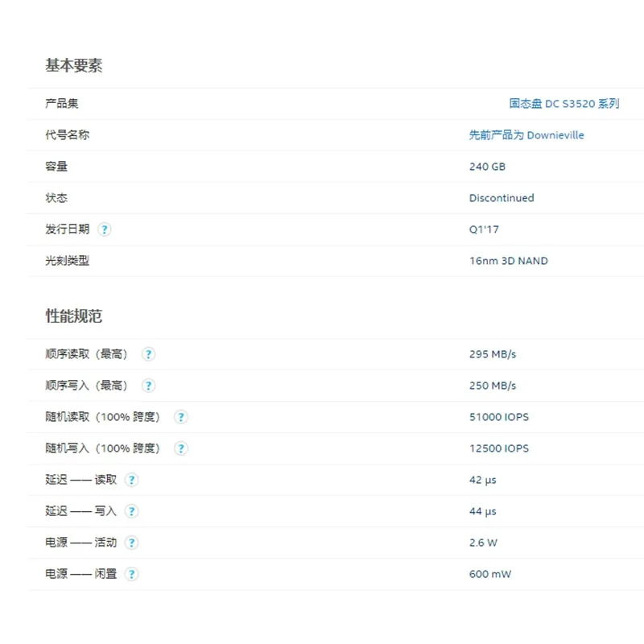Show help tooltip for 延迟 —— 读取
The width and height of the screenshot is (644, 644).
(x=131, y=480)
